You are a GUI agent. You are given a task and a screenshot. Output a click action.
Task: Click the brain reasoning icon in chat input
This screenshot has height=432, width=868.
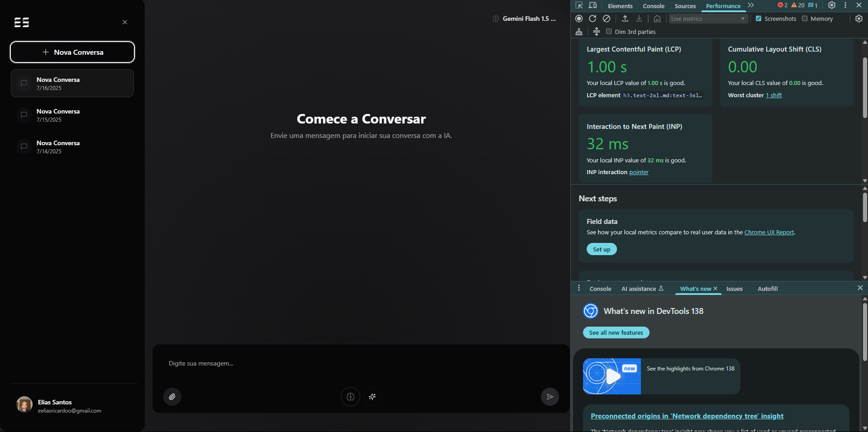point(350,397)
